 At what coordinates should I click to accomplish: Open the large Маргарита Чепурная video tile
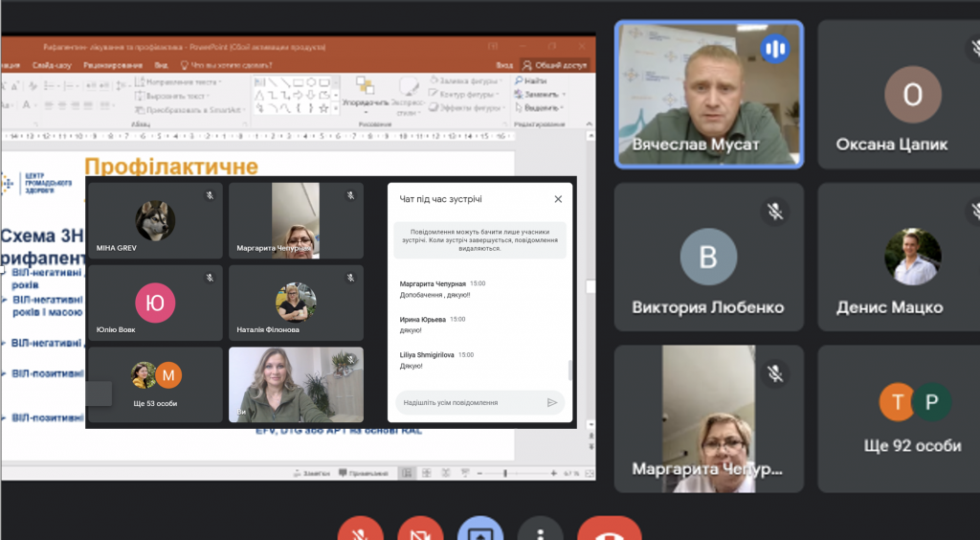709,418
